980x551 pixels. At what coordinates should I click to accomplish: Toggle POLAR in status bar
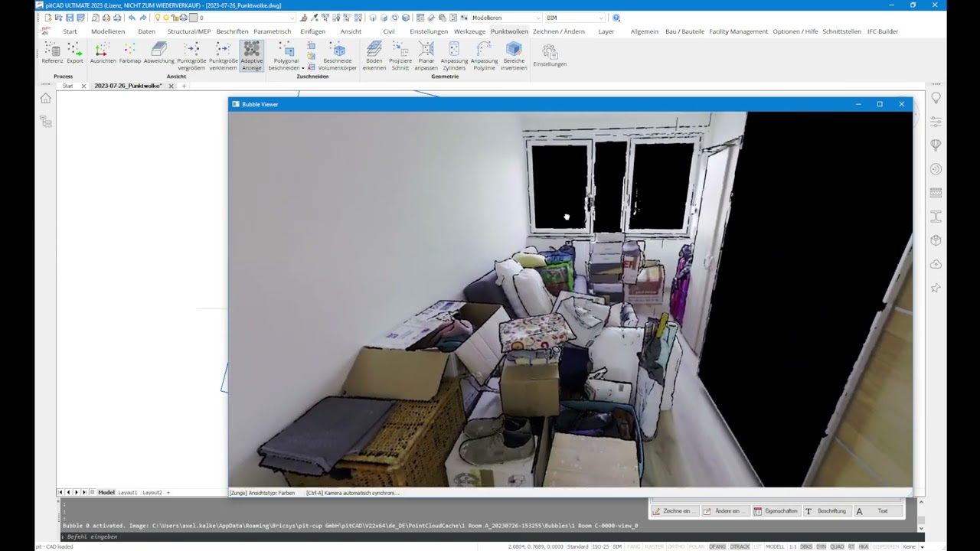(x=697, y=546)
